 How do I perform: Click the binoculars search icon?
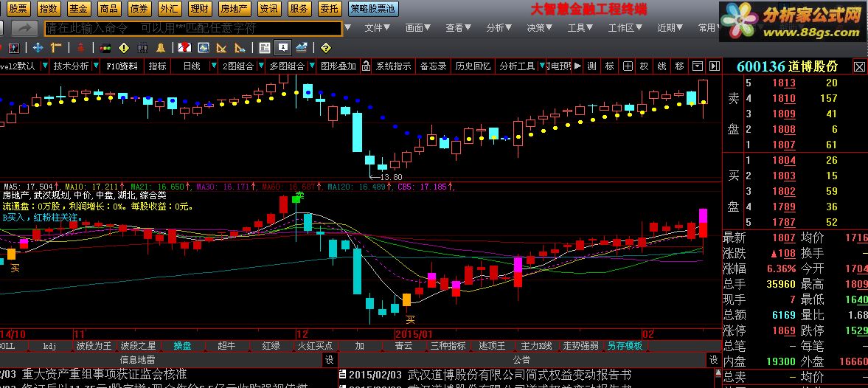142,48
